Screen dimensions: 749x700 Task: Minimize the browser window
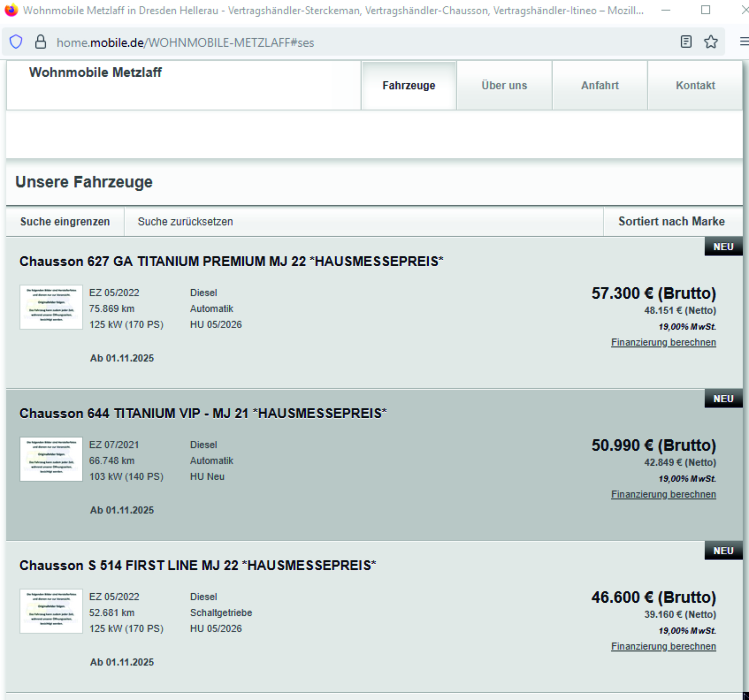[666, 10]
